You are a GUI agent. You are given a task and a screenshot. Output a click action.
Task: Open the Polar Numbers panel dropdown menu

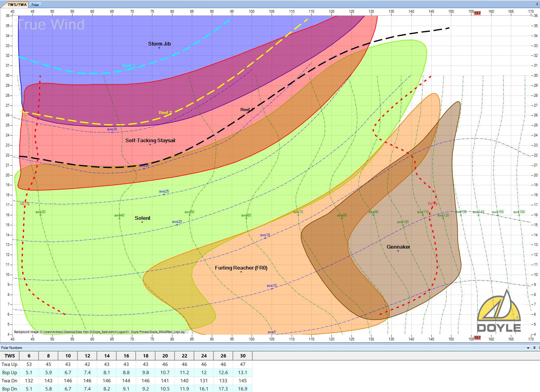[x=528, y=348]
